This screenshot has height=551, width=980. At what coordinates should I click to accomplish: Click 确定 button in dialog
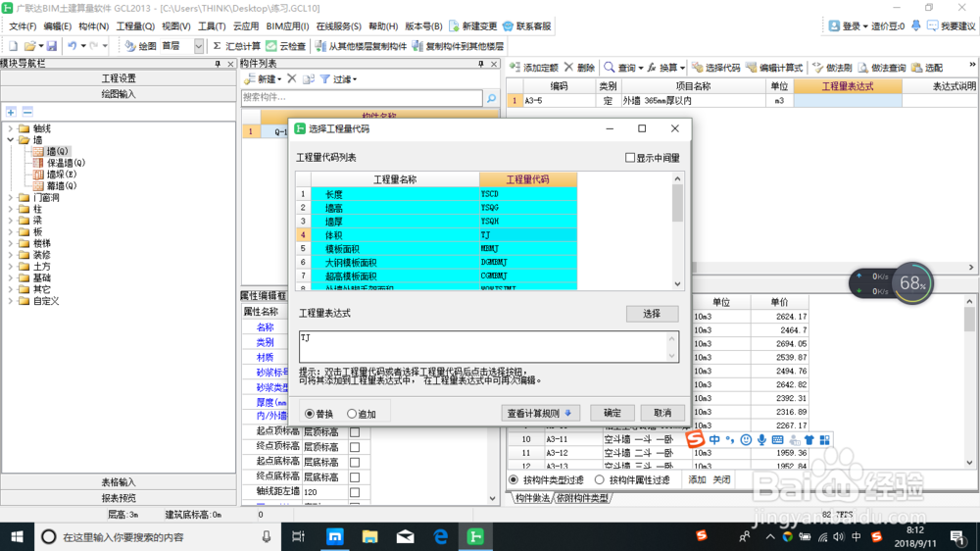[612, 413]
